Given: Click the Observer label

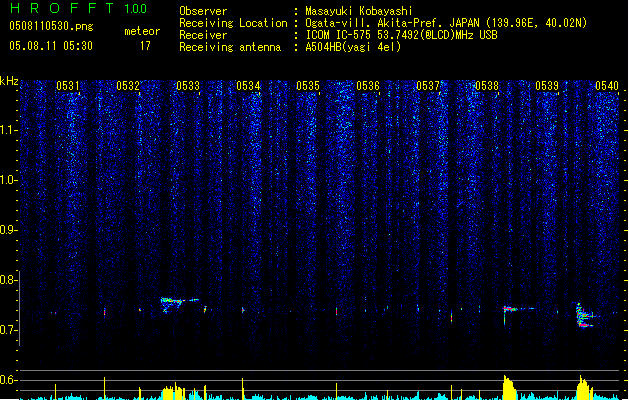Looking at the screenshot, I should (x=203, y=11).
